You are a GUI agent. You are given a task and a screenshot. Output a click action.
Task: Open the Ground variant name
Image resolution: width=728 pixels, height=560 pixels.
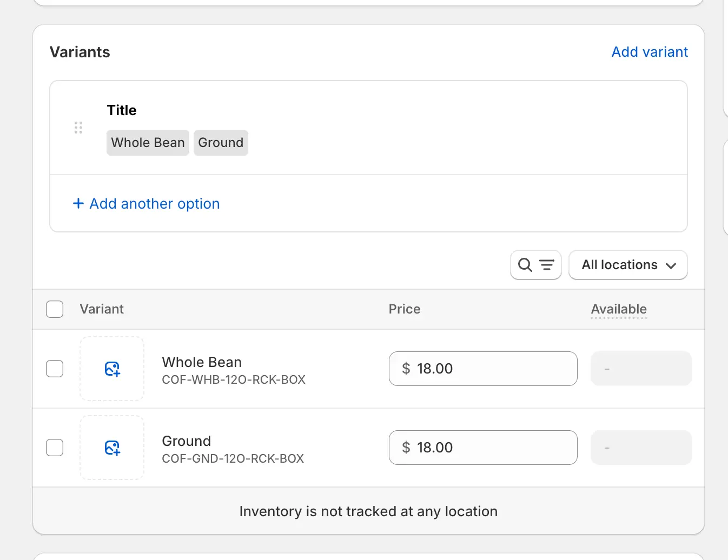coord(187,441)
